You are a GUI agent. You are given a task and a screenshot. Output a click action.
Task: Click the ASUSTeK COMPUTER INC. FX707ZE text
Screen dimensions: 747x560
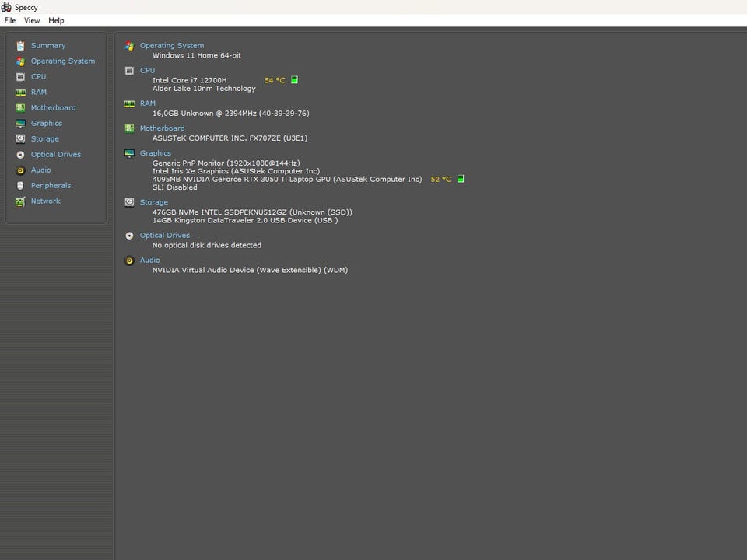click(230, 138)
